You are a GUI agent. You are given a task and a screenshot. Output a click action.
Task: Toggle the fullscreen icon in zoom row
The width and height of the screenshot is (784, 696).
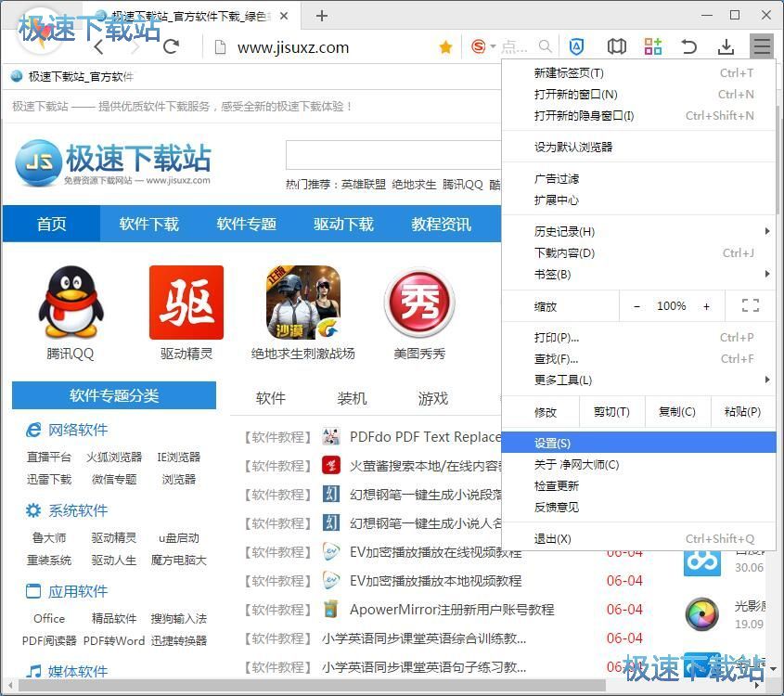751,305
